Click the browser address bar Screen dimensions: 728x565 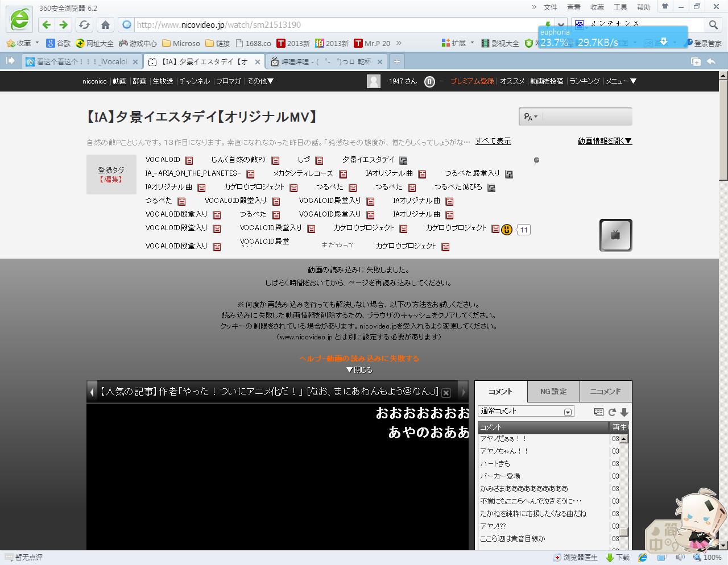tap(336, 25)
